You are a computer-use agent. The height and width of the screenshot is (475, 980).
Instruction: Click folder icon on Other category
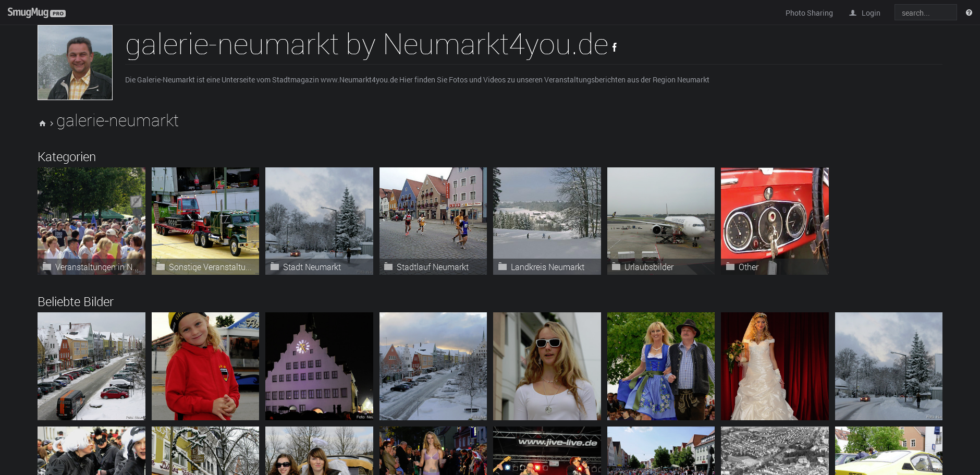(x=730, y=267)
